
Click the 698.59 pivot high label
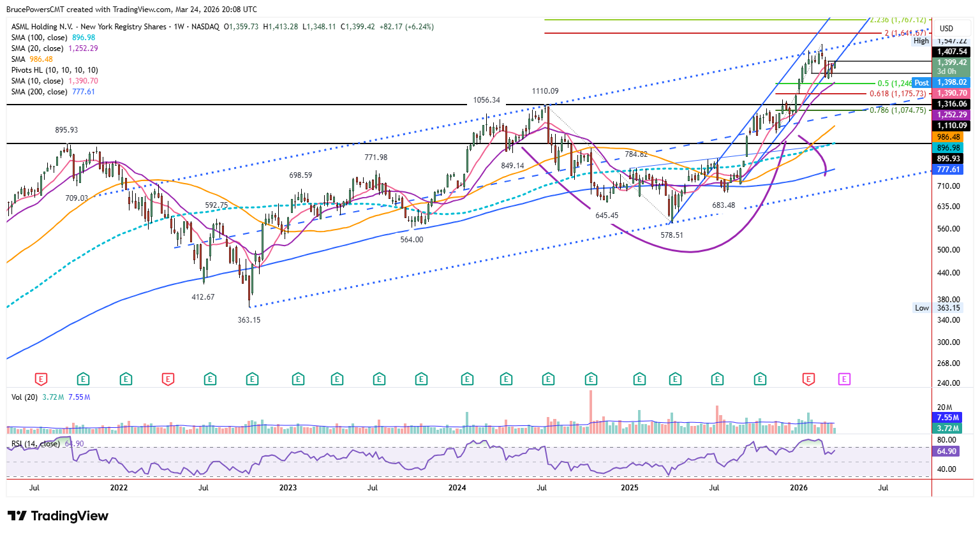pos(301,175)
